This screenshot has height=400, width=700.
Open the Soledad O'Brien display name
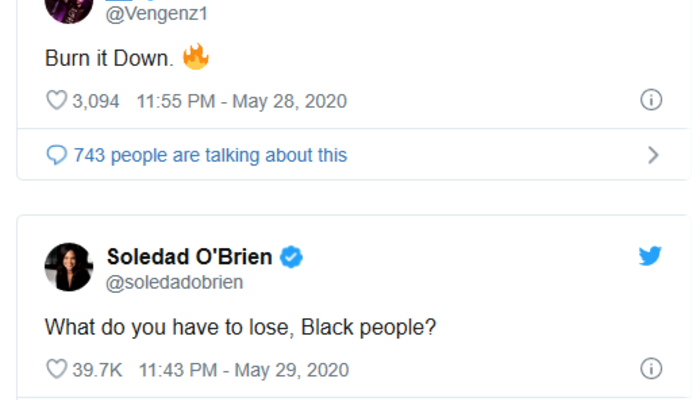pos(189,257)
